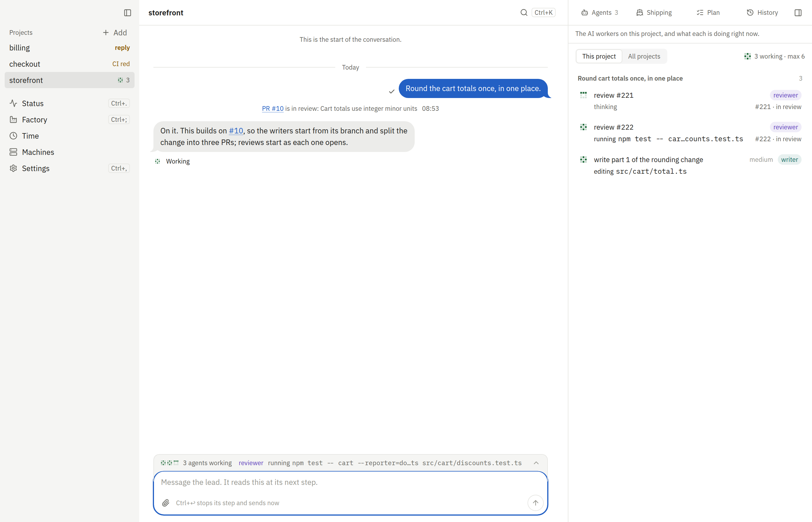Click the send message arrow button
This screenshot has height=522, width=812.
pyautogui.click(x=535, y=503)
